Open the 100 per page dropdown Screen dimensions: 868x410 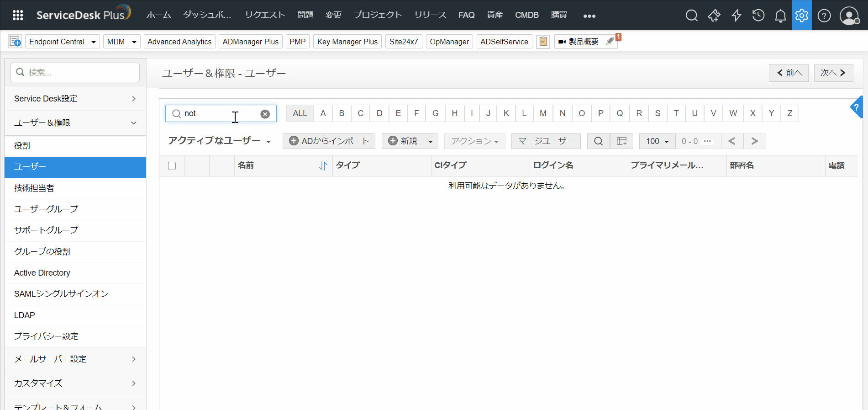point(657,141)
